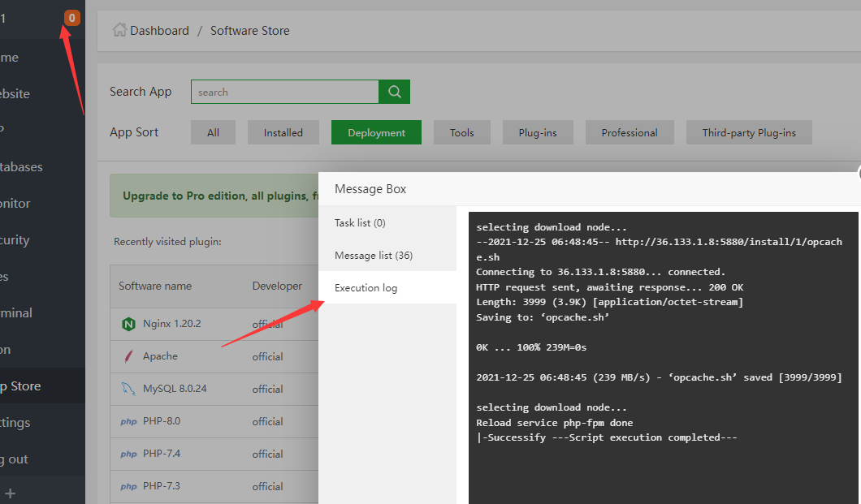Click the PHP-7.3 icon
Viewport: 861px width, 504px height.
pyautogui.click(x=128, y=486)
